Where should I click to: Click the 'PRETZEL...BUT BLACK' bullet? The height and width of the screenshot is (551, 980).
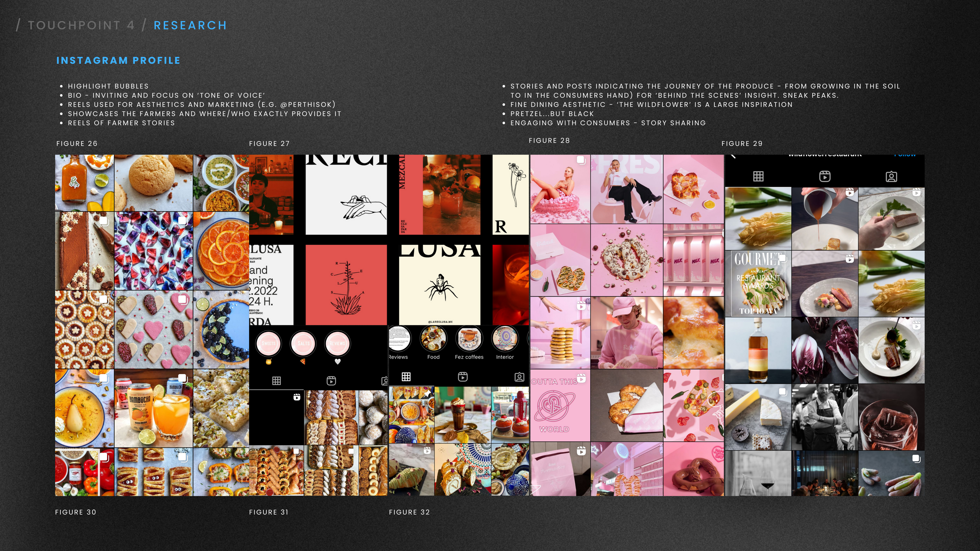click(x=552, y=114)
